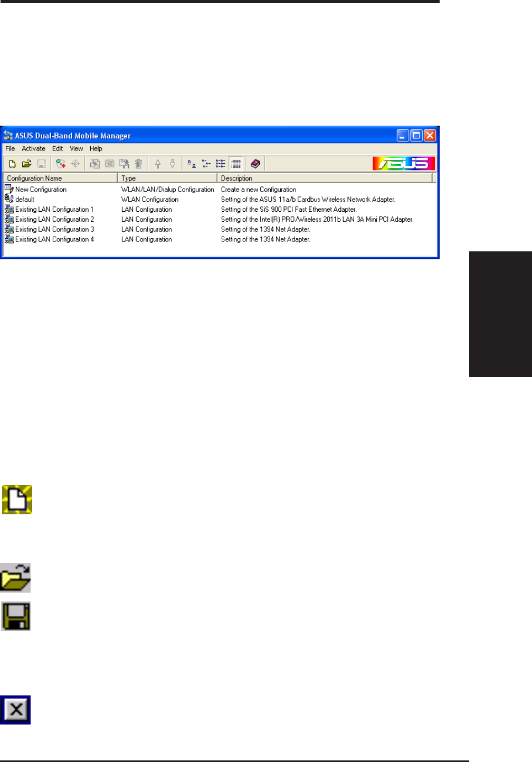Open the View menu

[x=77, y=149]
